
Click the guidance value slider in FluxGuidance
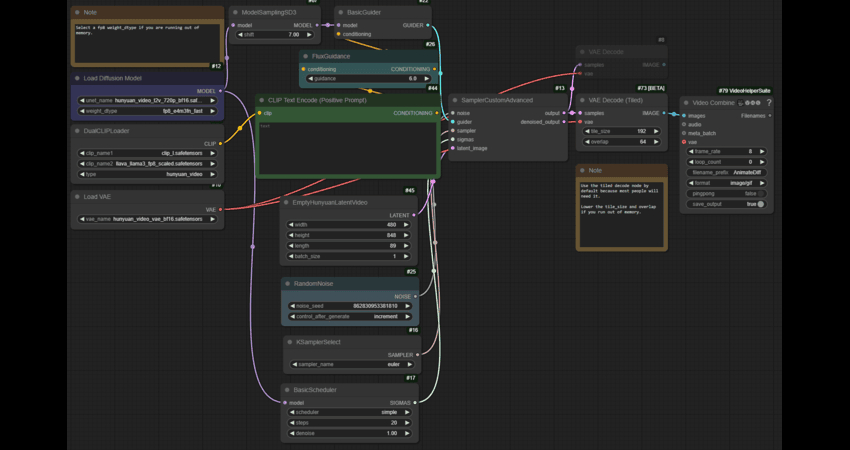click(x=369, y=78)
